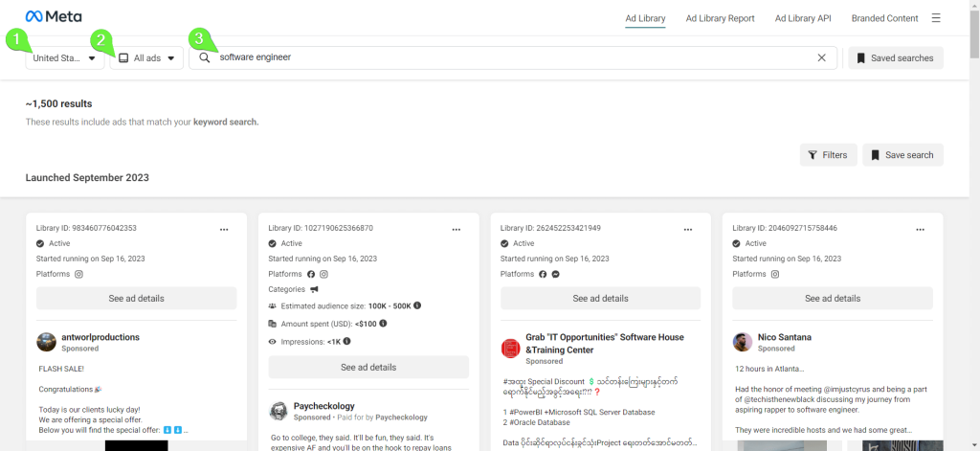This screenshot has height=451, width=980.
Task: Open Grab "IT Opportunities" Software House name link
Action: 605,344
